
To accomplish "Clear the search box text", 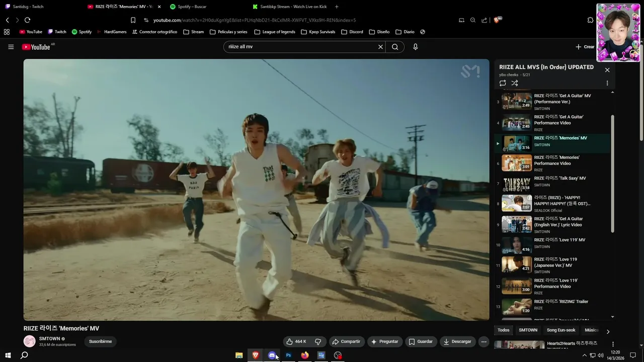I will [380, 47].
